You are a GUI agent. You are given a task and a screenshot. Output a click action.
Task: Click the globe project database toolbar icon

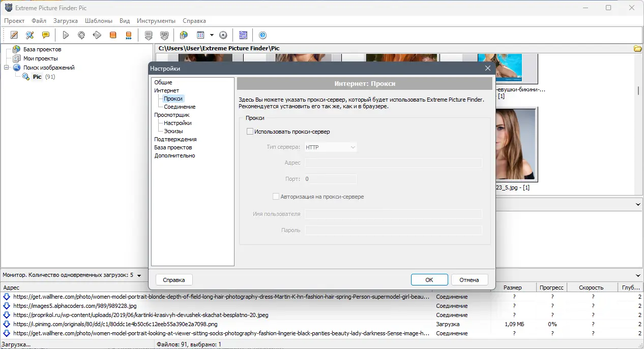click(x=184, y=35)
